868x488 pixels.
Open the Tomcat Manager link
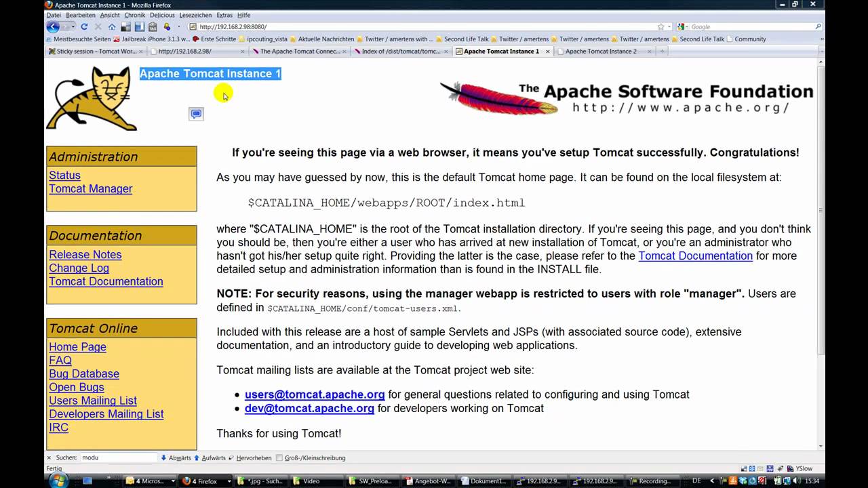(x=90, y=189)
